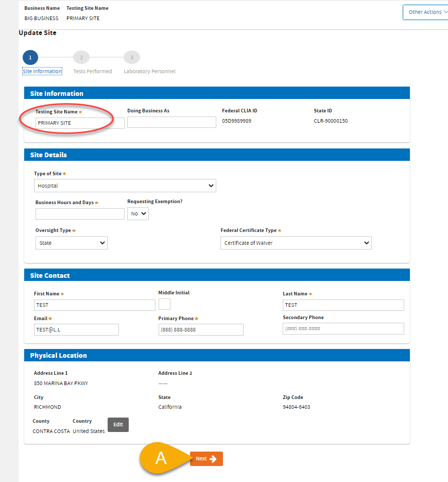Click Edit button for physical location
The height and width of the screenshot is (482, 448).
coord(118,424)
